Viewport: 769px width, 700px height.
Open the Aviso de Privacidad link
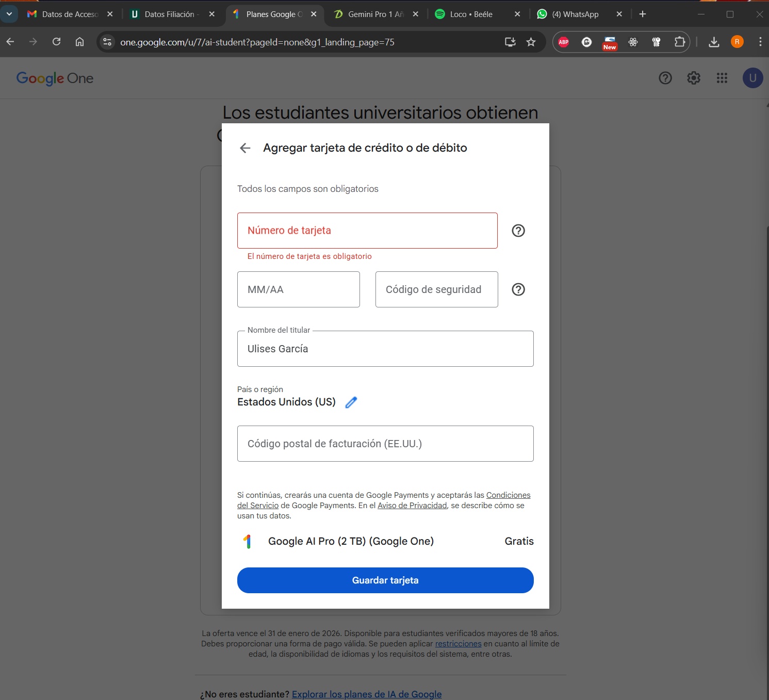pyautogui.click(x=412, y=506)
